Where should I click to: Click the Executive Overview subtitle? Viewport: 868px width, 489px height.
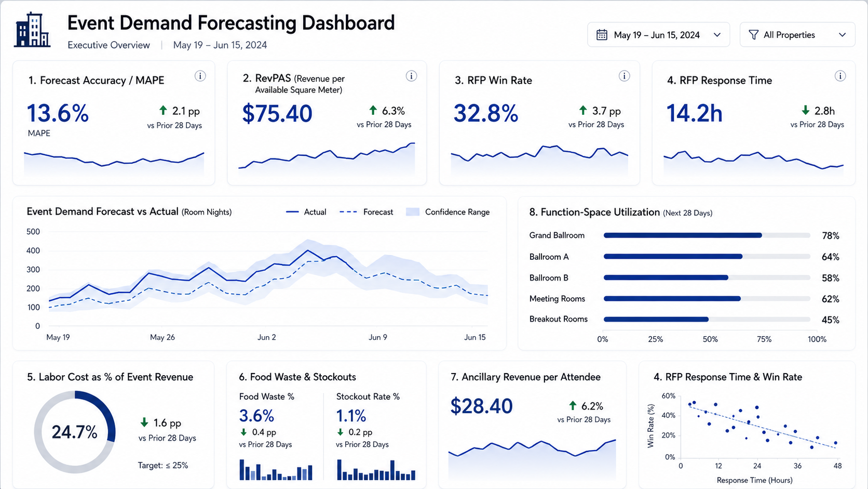point(108,45)
